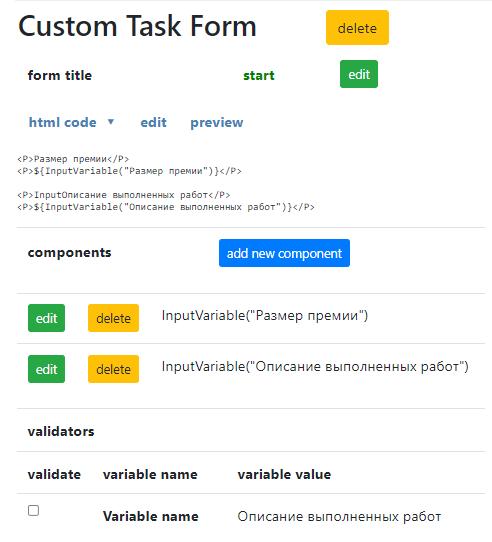Image resolution: width=492 pixels, height=542 pixels.
Task: Select InputVariable("Размер премии") component text
Action: (265, 316)
